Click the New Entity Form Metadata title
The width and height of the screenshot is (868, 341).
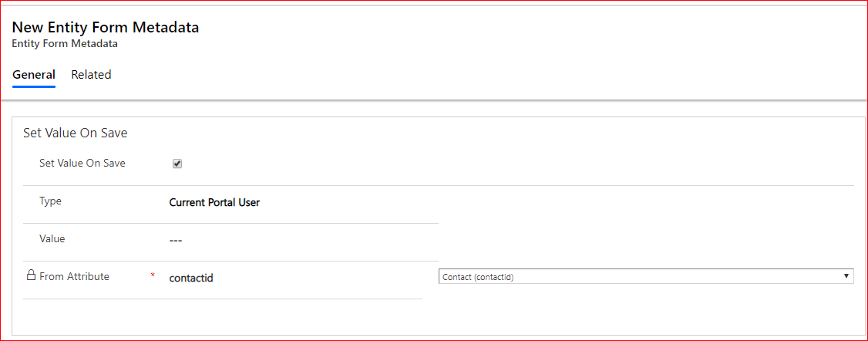(105, 27)
